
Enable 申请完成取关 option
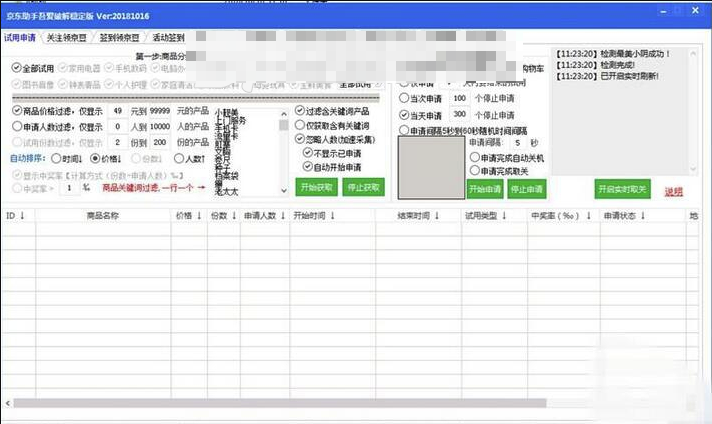point(499,171)
